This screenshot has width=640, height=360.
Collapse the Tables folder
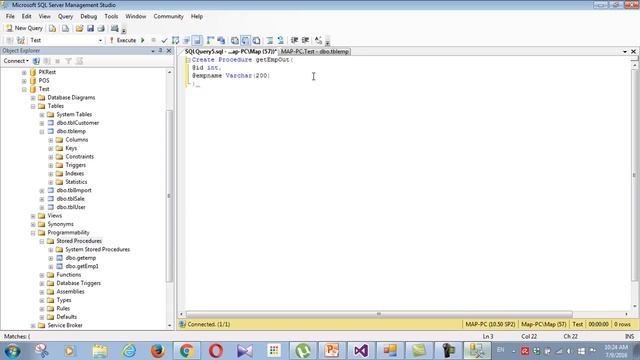[33, 106]
